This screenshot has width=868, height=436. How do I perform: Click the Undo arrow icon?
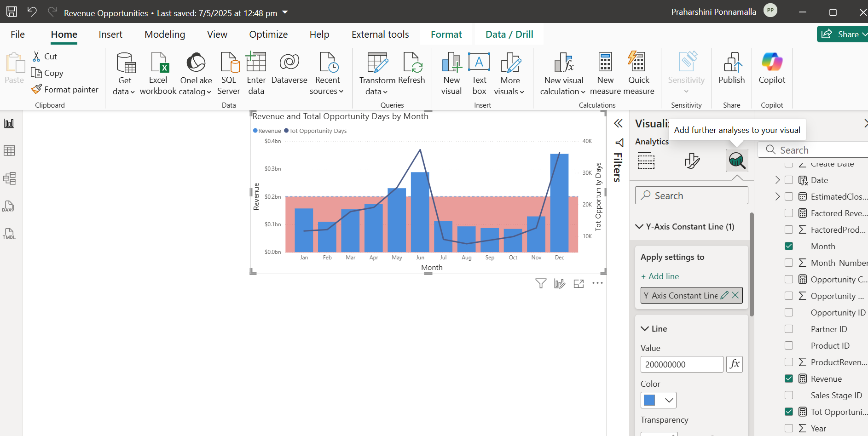click(x=32, y=11)
